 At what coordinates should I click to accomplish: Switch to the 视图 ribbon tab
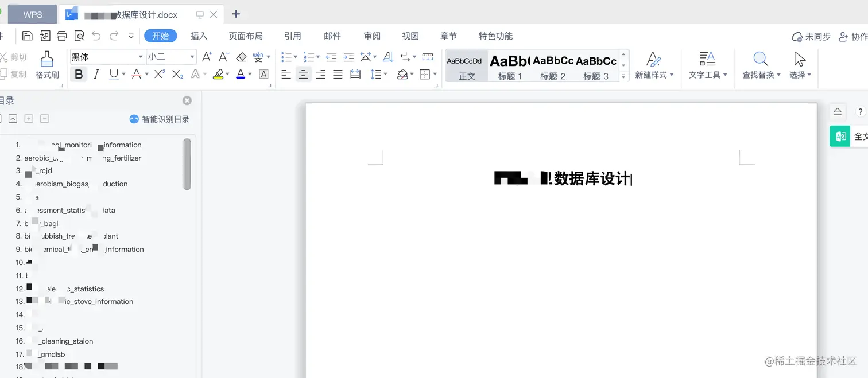410,36
